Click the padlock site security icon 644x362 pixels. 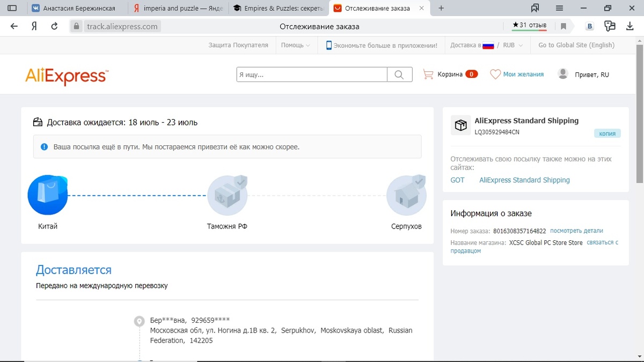(x=76, y=26)
